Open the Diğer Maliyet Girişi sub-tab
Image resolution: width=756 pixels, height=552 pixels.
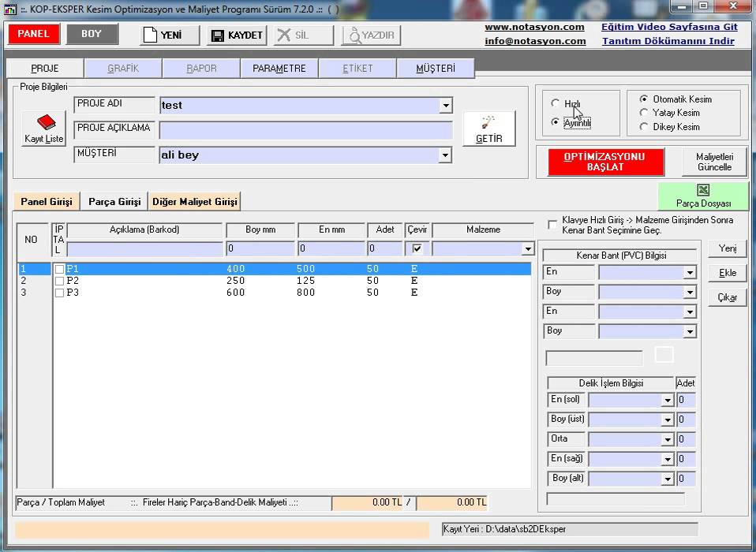point(195,201)
